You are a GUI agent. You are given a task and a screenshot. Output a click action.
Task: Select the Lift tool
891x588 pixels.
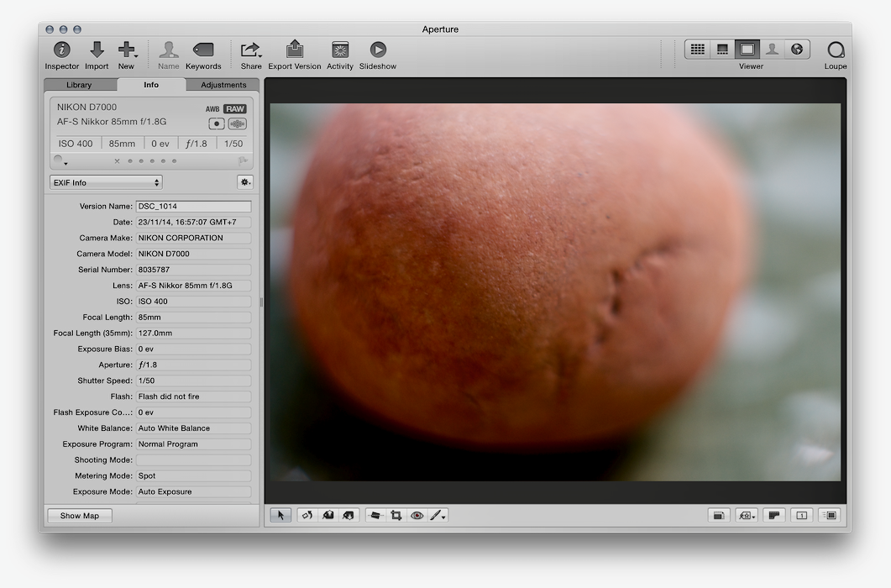pos(328,515)
